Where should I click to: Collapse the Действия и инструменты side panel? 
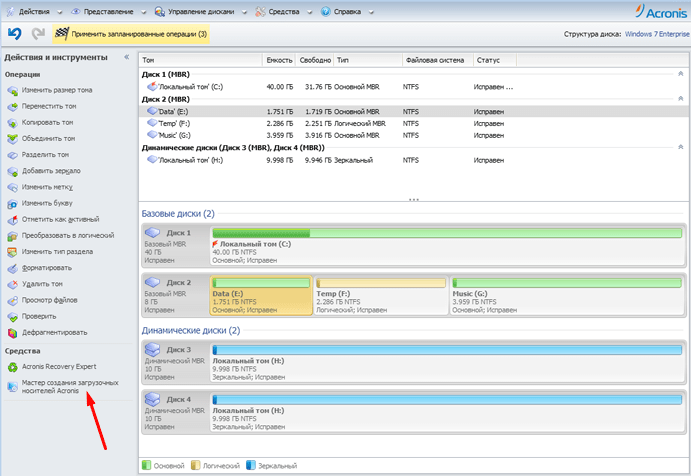pos(127,57)
